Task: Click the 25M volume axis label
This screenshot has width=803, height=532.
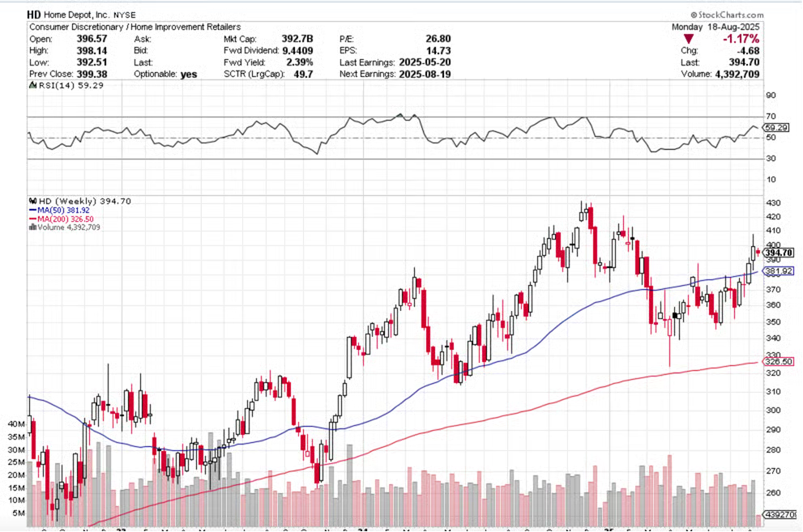Action: pyautogui.click(x=16, y=462)
